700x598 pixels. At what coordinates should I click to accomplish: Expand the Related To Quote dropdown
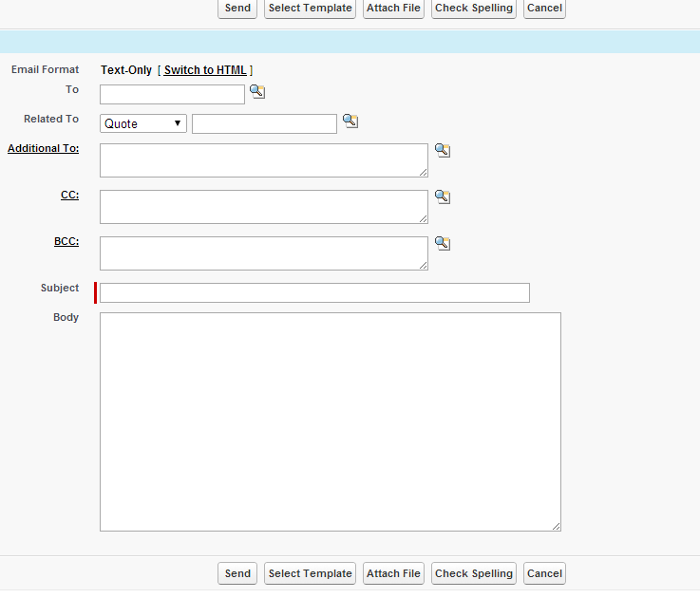(x=143, y=123)
